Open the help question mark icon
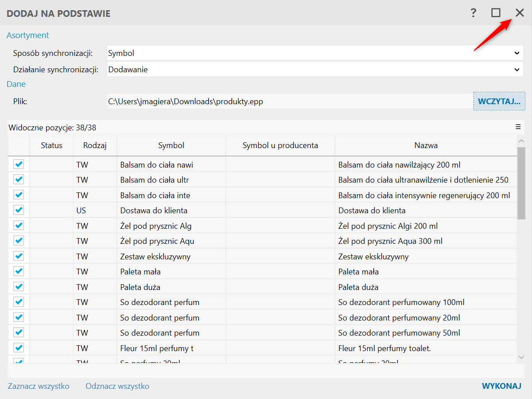 click(x=473, y=13)
